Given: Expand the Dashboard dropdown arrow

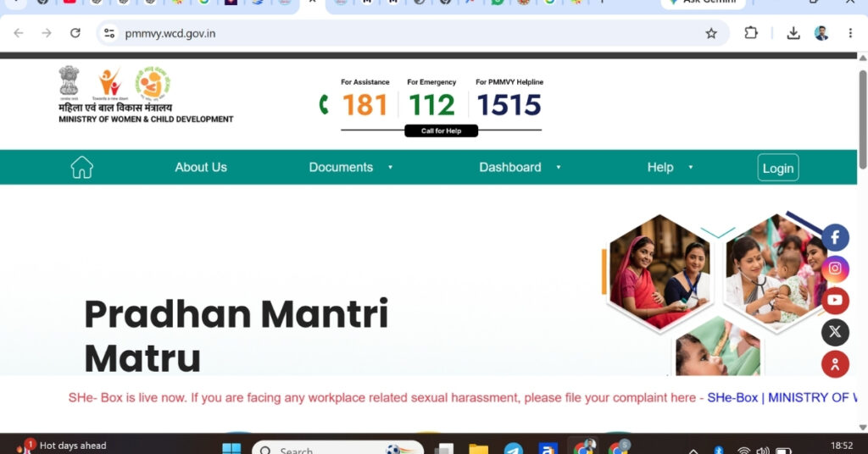Looking at the screenshot, I should click(x=559, y=167).
